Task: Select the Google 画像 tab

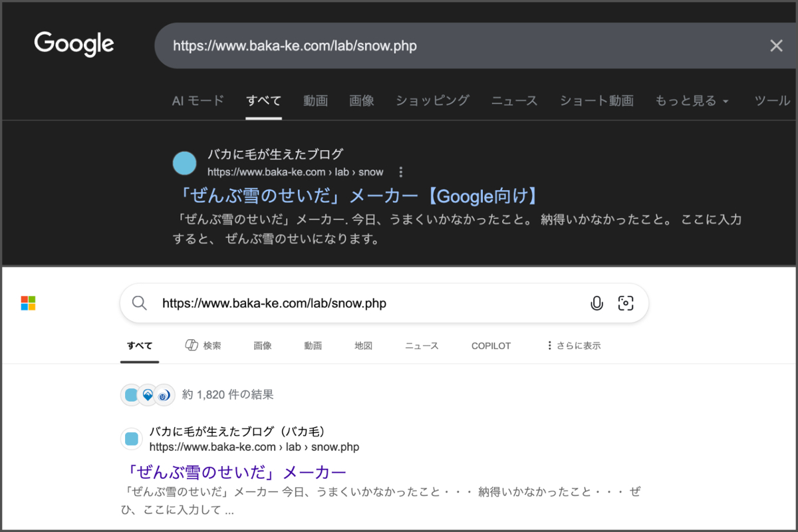Action: [x=362, y=101]
